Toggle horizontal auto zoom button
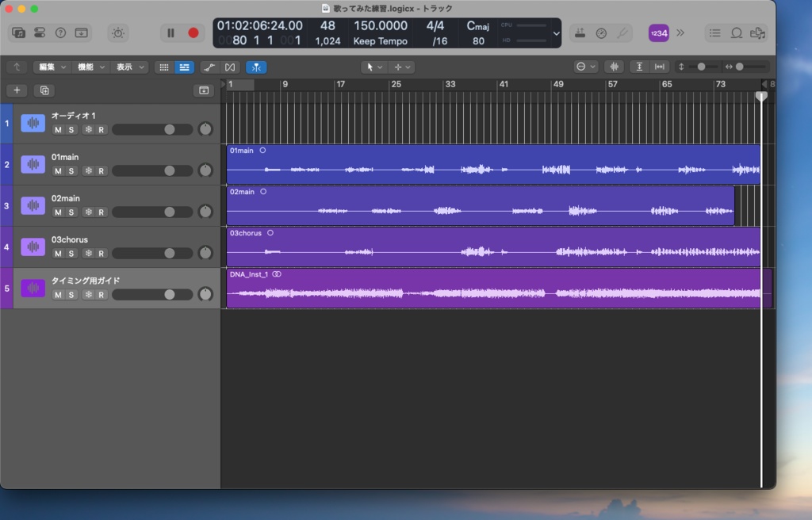The image size is (812, 520). pos(660,67)
